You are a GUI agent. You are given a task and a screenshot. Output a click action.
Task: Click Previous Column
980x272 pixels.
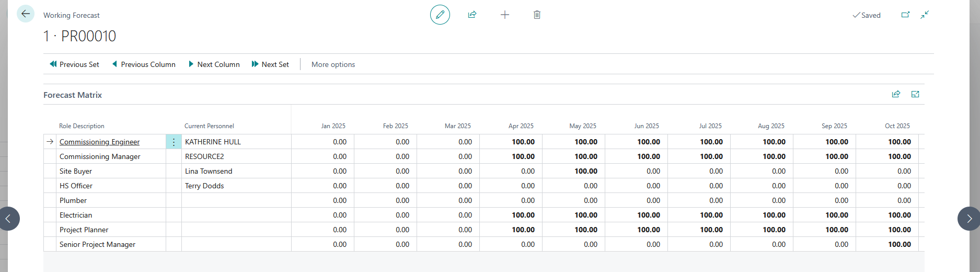click(144, 64)
